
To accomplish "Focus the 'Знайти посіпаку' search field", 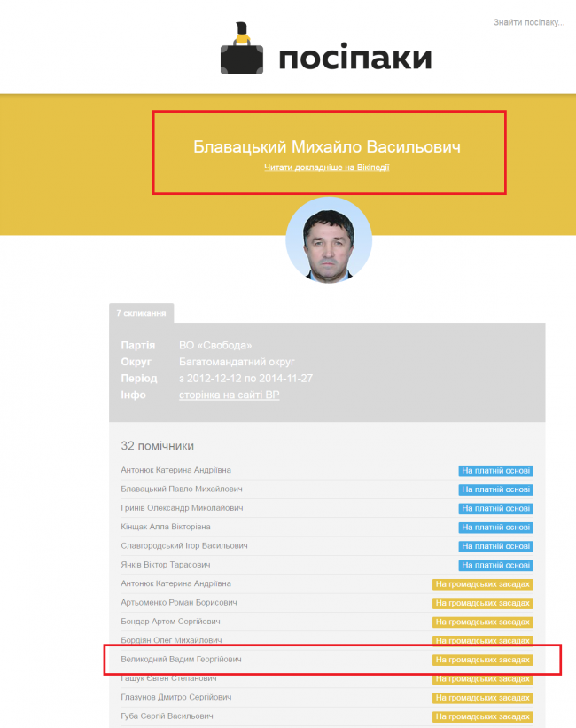I will 528,22.
